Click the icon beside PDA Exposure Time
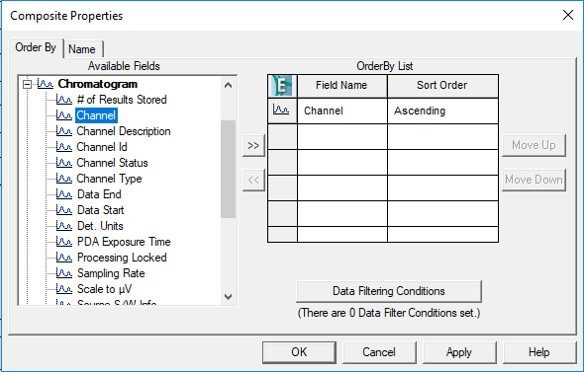Screen dimensions: 584x372 click(64, 242)
